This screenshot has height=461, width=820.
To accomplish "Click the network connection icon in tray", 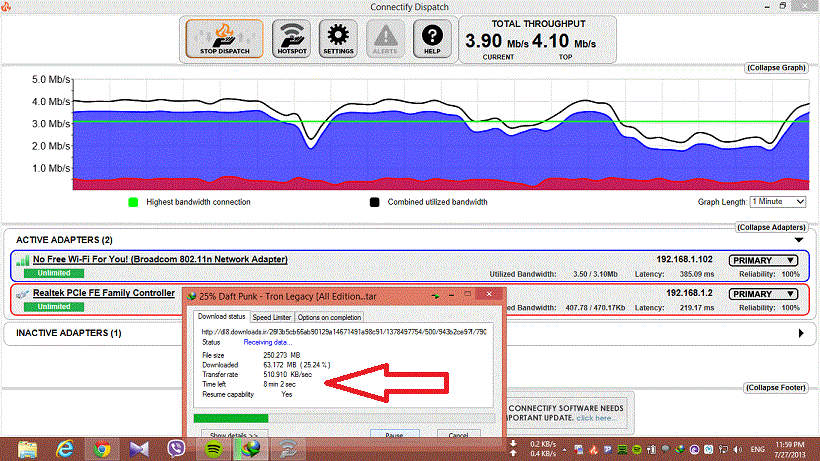I will click(724, 450).
